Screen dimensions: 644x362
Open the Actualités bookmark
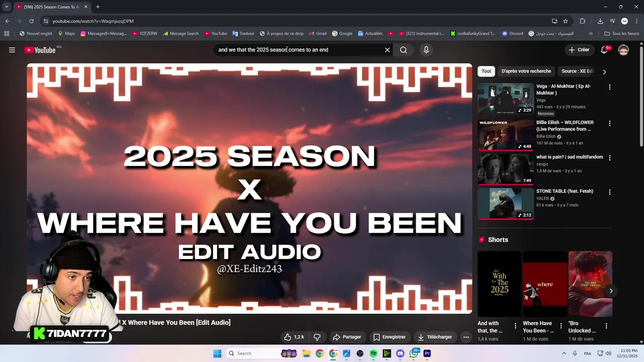pyautogui.click(x=370, y=34)
